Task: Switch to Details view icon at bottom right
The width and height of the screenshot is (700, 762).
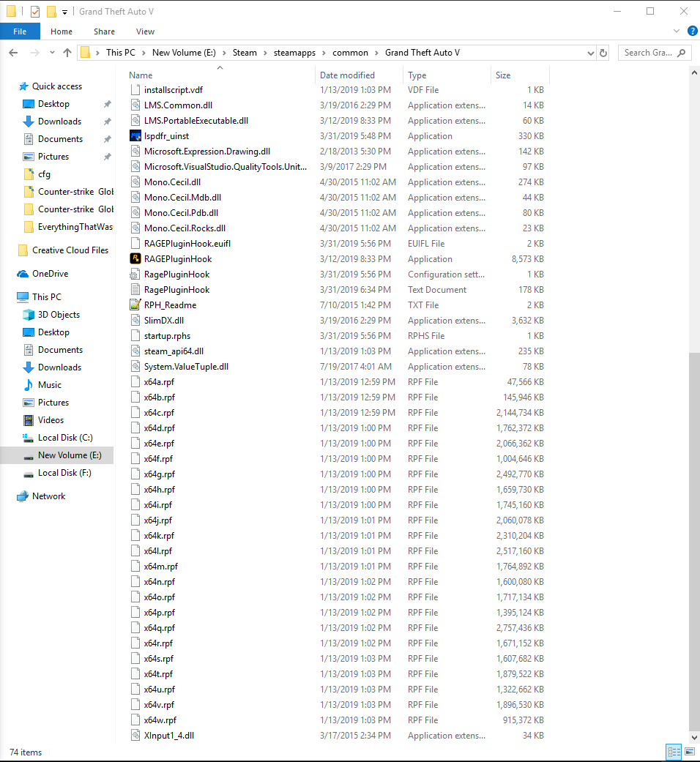Action: 674,752
